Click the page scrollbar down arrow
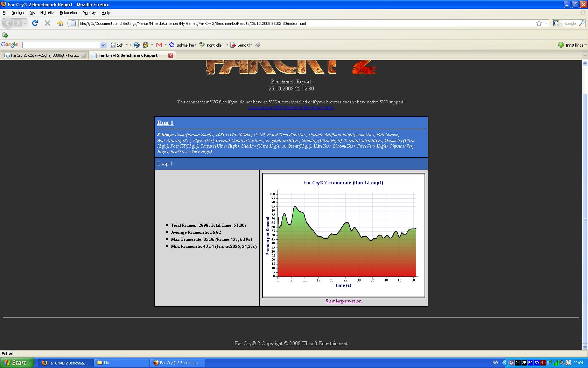588x368 pixels. tap(585, 347)
